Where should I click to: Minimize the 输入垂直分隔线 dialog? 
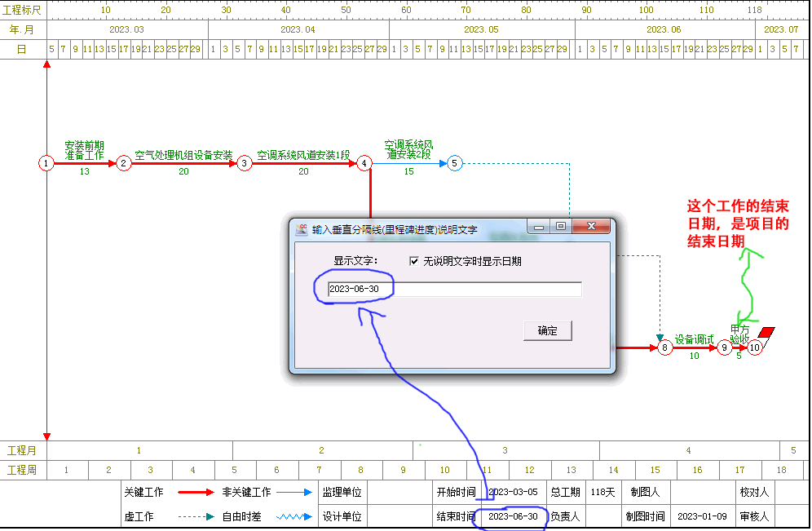(539, 227)
